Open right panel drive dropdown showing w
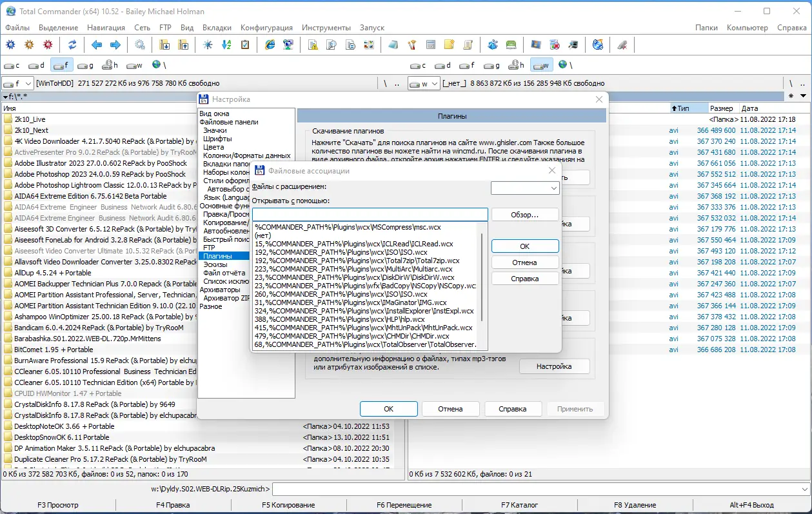 pos(424,83)
